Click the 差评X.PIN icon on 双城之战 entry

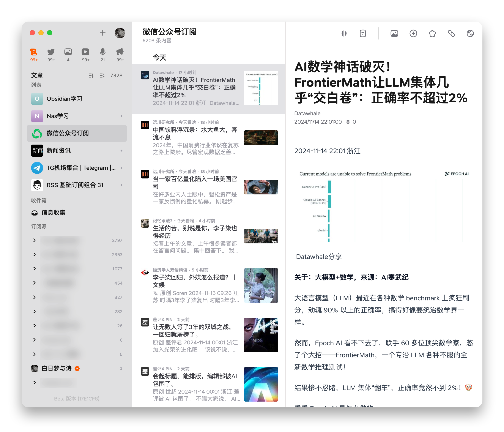[145, 322]
